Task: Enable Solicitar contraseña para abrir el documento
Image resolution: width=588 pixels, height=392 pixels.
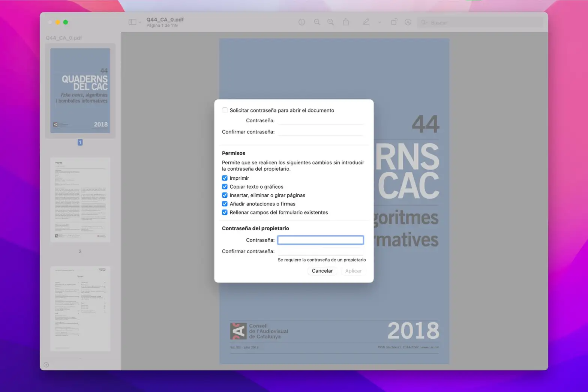Action: tap(225, 110)
